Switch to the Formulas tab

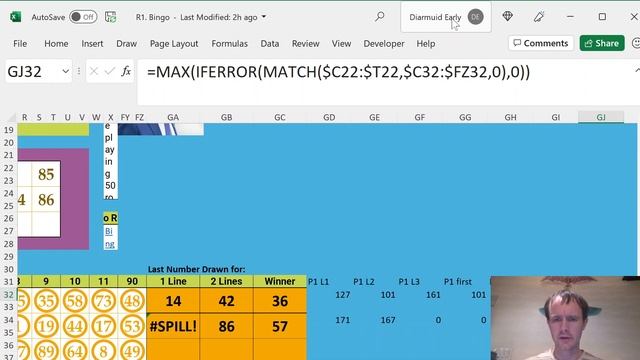229,43
